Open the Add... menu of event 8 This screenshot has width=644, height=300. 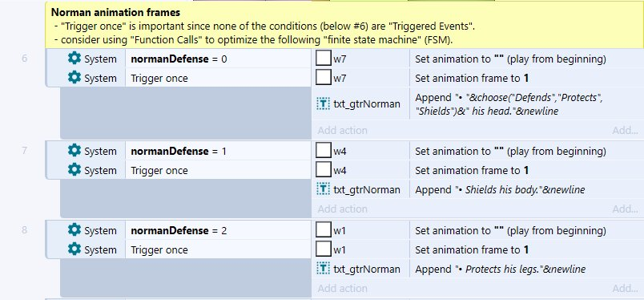pos(625,289)
